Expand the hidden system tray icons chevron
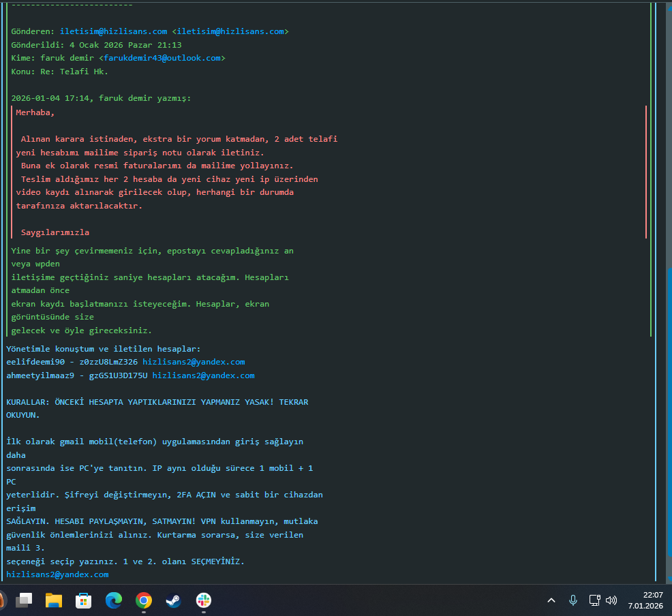Viewport: 672px width, 616px height. 551,600
